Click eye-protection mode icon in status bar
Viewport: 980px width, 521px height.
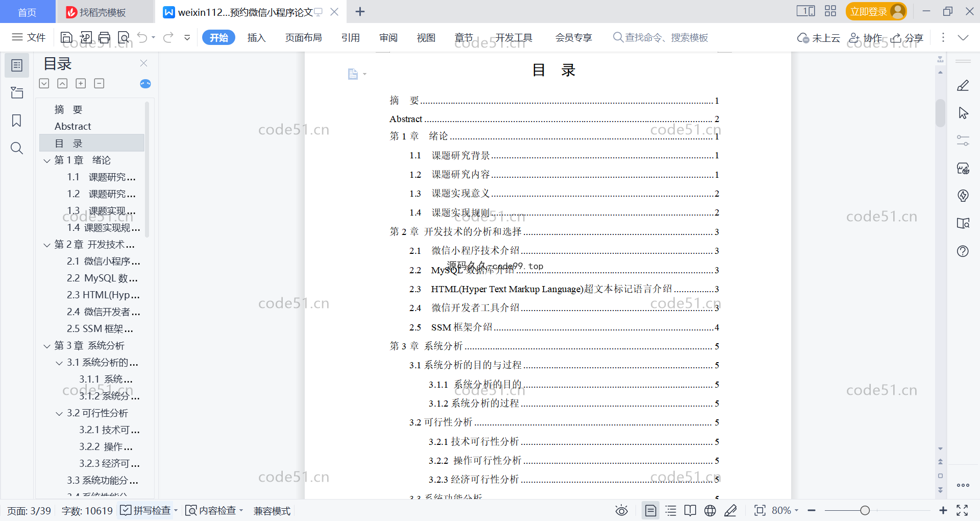coord(621,510)
